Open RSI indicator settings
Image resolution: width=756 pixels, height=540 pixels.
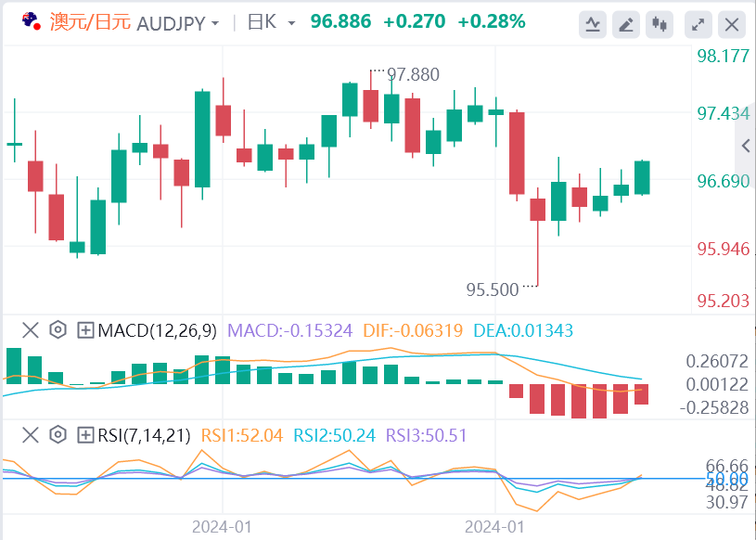[58, 435]
